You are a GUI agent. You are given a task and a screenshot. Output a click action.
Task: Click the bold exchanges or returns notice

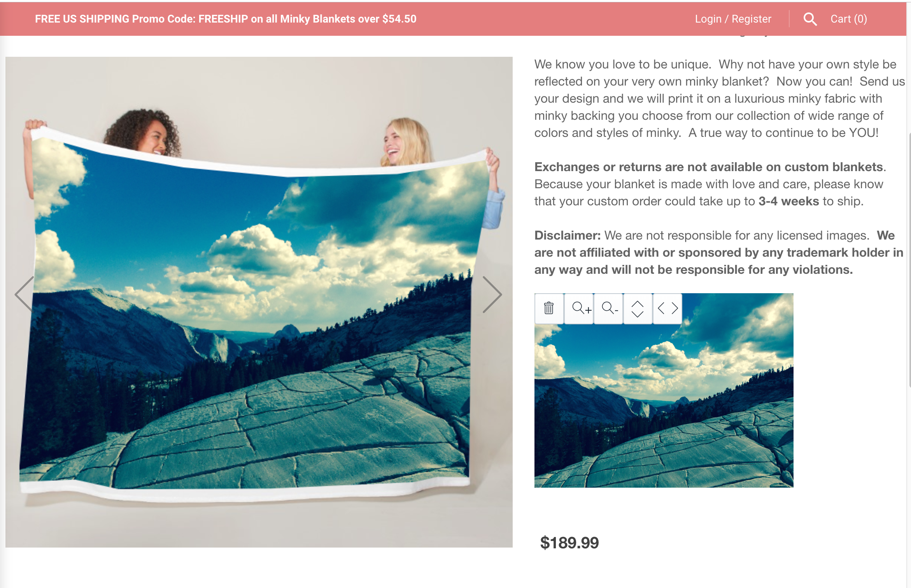[709, 167]
